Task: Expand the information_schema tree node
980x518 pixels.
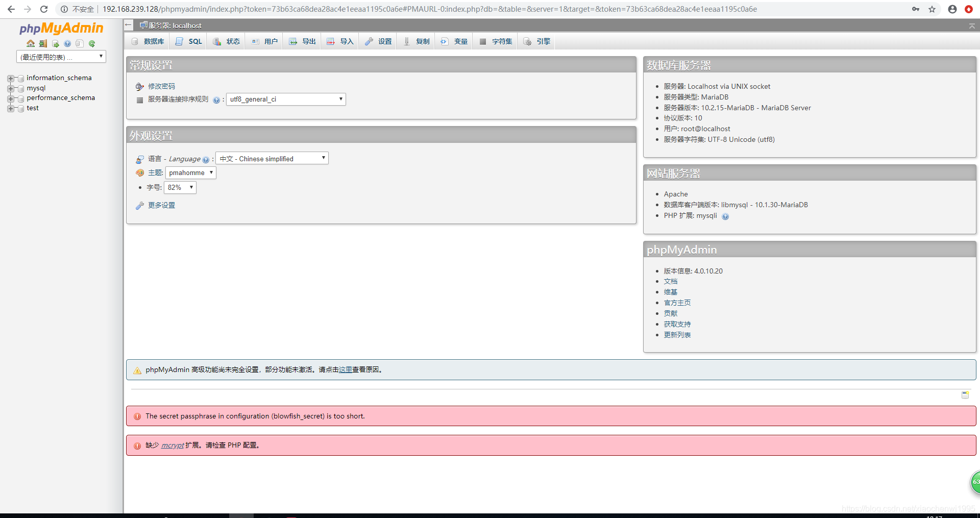Action: [x=11, y=79]
